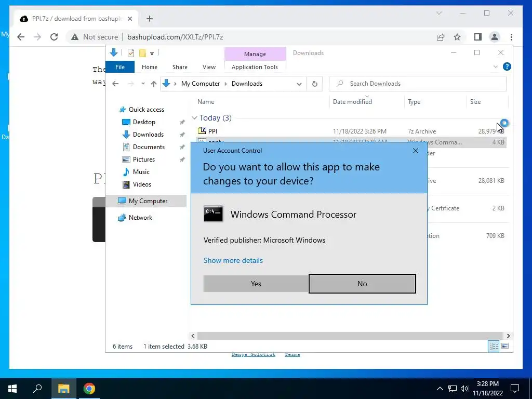Sort by Name column header
Viewport: 532px width, 399px height.
206,102
